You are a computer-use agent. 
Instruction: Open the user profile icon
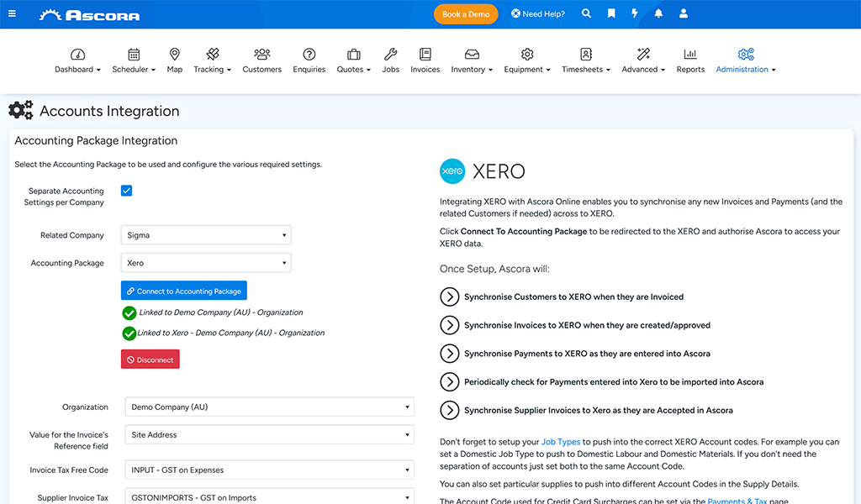pos(683,13)
